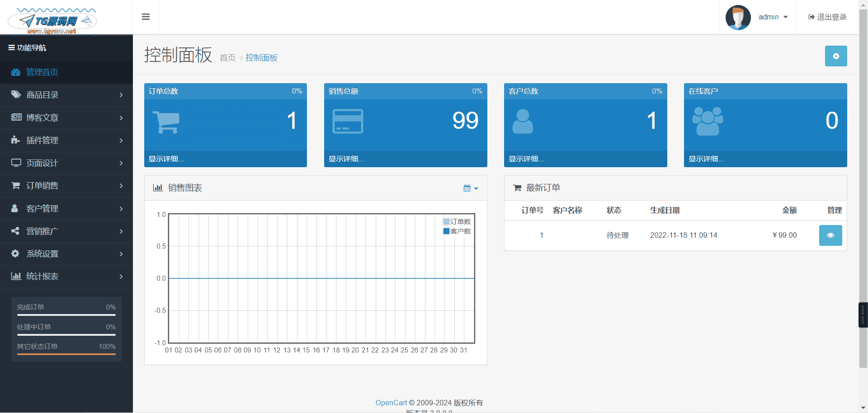Screen dimensions: 868x413
Task: Click the hamburger menu toggle icon
Action: [146, 17]
